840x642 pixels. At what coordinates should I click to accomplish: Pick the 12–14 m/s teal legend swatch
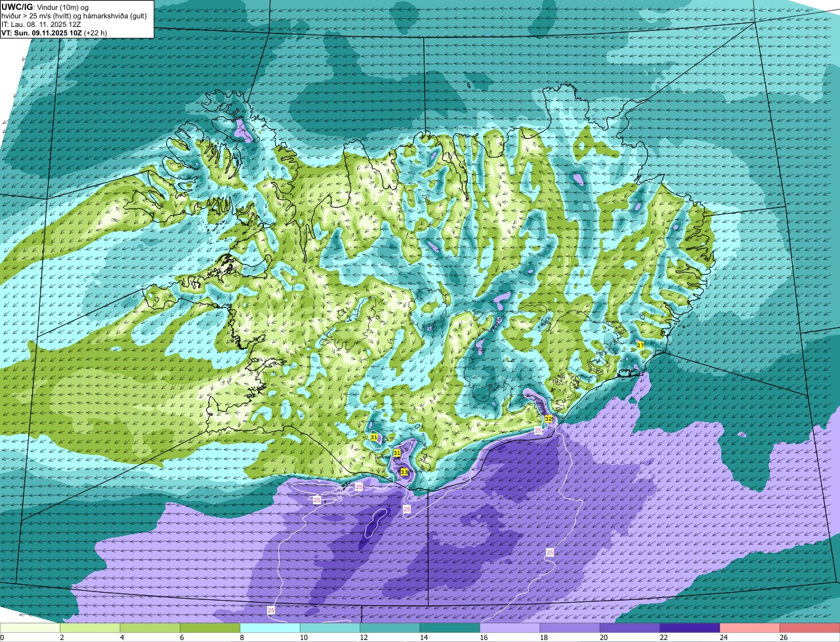[390, 628]
